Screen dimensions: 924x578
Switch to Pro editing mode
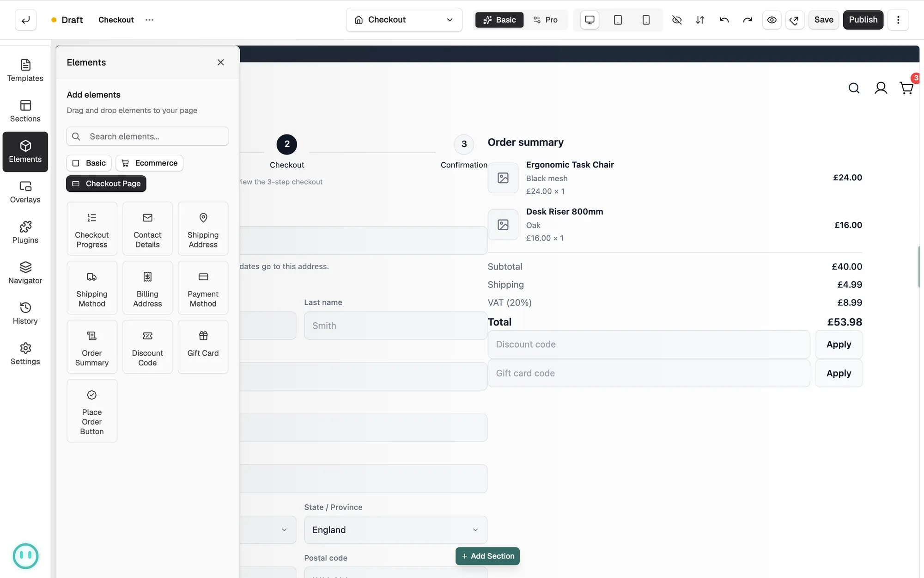[546, 20]
